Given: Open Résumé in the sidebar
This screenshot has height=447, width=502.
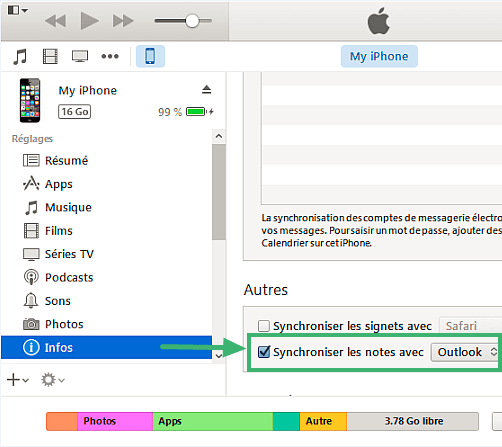Looking at the screenshot, I should pyautogui.click(x=107, y=161).
